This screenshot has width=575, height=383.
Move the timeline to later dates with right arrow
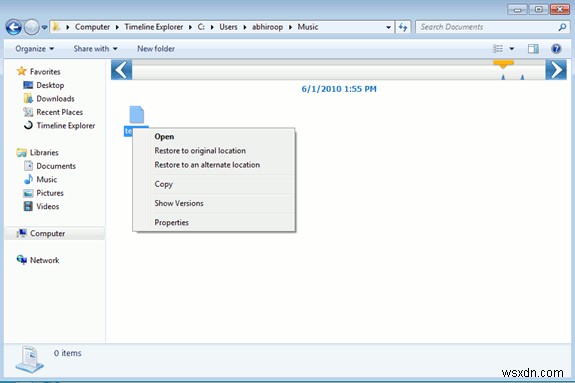tap(556, 70)
